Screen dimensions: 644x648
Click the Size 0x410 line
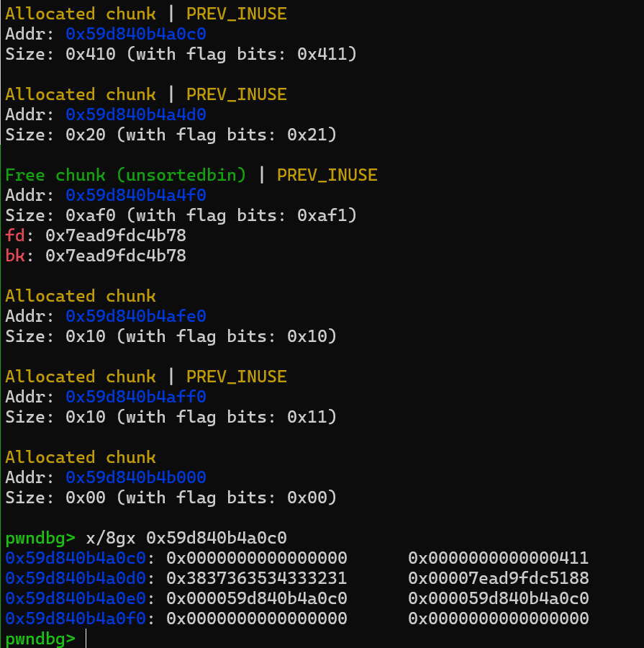181,54
